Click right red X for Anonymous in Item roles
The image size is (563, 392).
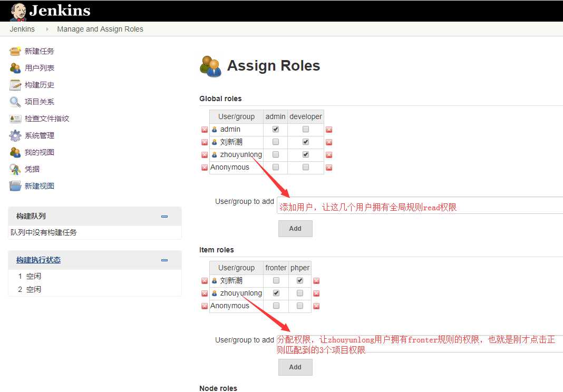[x=316, y=306]
